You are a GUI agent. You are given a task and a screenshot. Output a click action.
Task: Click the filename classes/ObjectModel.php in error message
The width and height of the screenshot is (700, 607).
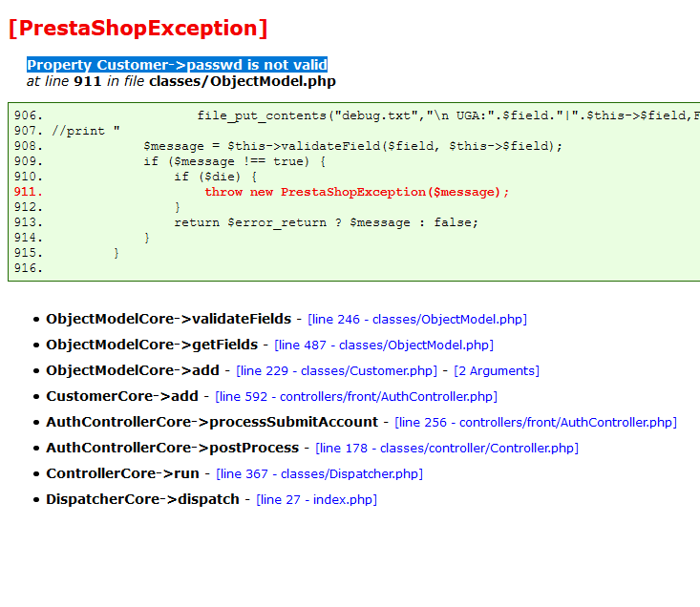(243, 82)
